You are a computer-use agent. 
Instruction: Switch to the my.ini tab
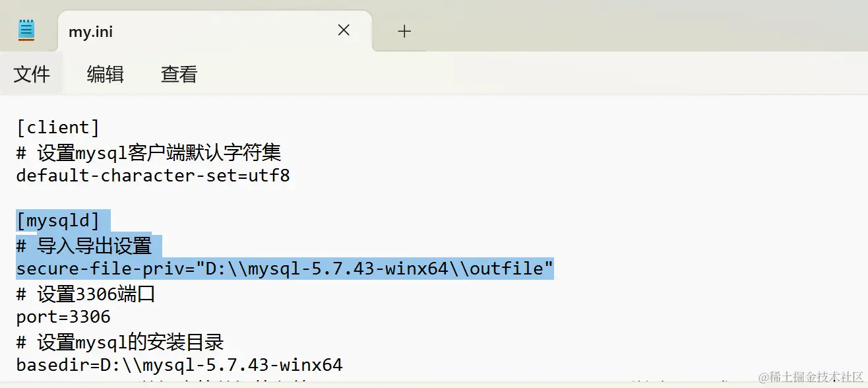198,30
